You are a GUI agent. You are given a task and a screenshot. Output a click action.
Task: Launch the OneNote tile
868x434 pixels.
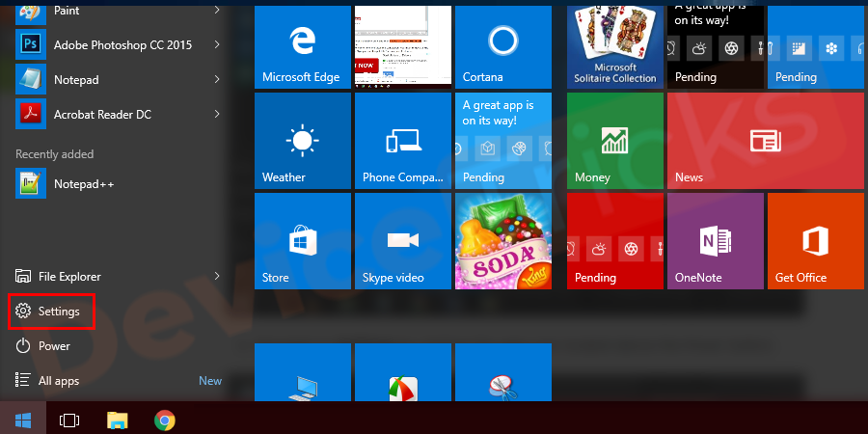(716, 241)
